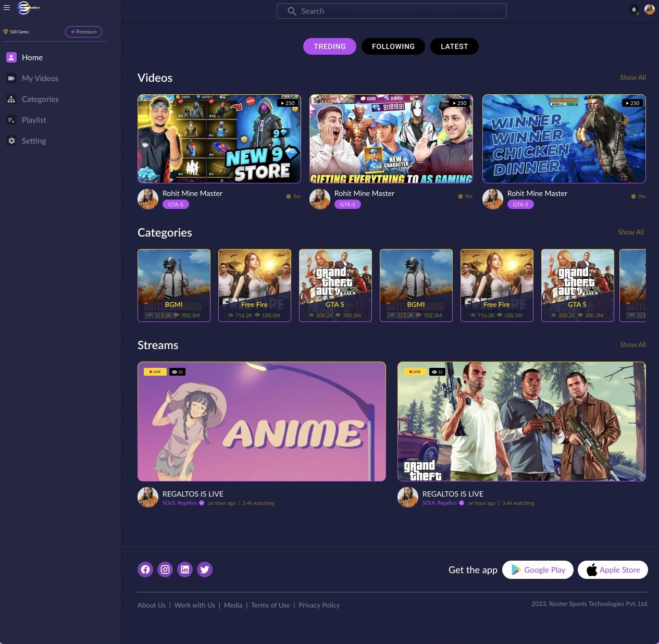
Task: Watch the ANIME live stream
Action: click(262, 422)
